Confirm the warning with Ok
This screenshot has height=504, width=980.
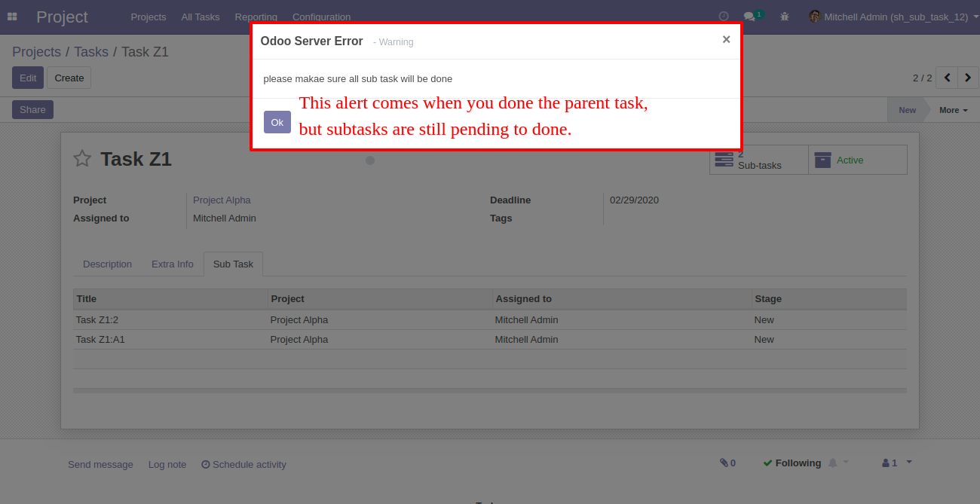277,122
